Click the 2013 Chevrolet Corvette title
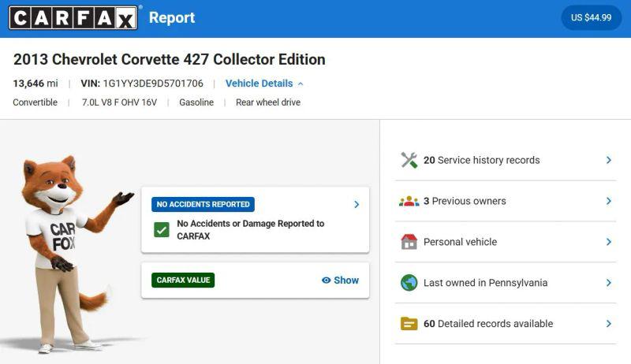This screenshot has width=631, height=364. coord(170,59)
